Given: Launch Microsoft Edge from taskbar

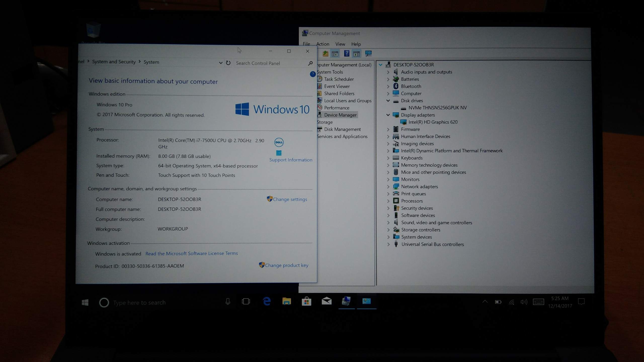Looking at the screenshot, I should pyautogui.click(x=267, y=301).
